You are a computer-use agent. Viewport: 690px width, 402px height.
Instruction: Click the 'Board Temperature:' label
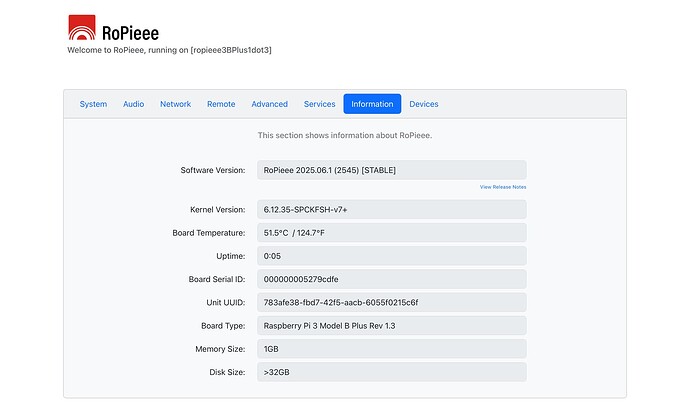click(209, 233)
